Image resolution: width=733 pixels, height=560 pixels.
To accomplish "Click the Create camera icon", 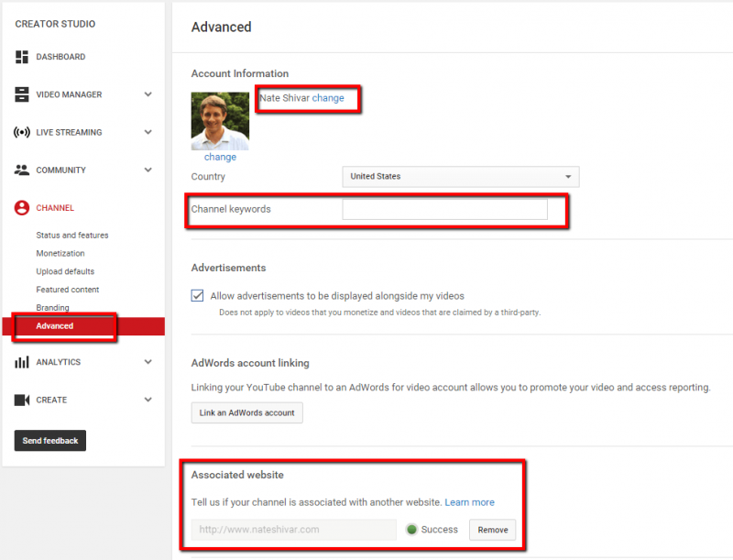I will click(x=21, y=400).
